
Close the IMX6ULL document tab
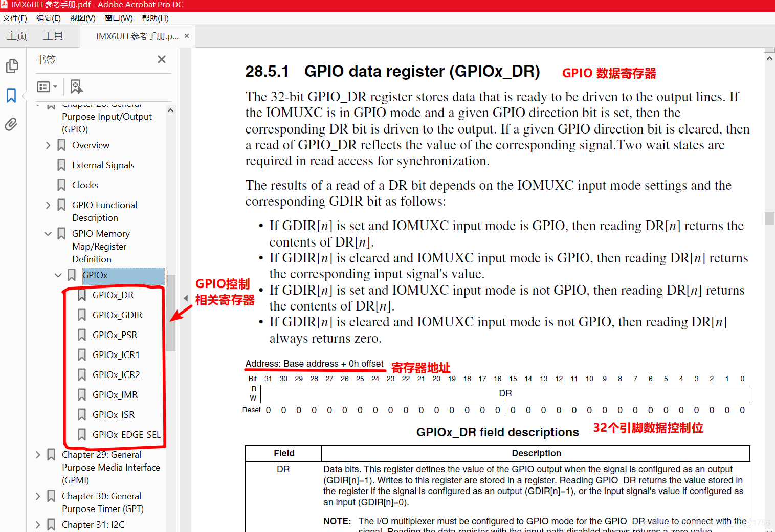point(187,36)
